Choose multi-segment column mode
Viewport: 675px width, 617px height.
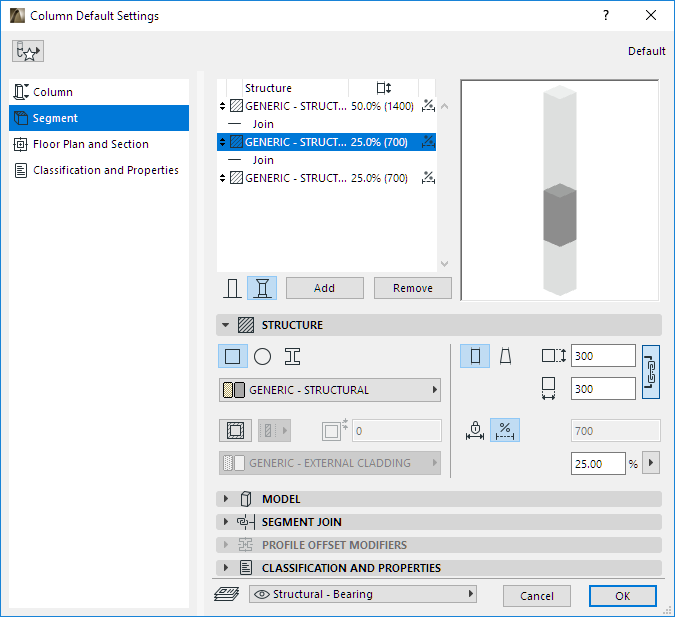[262, 288]
